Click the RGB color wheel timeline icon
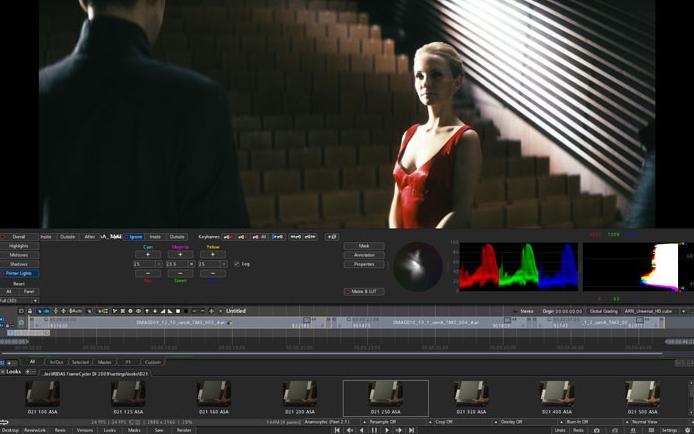 click(x=89, y=311)
